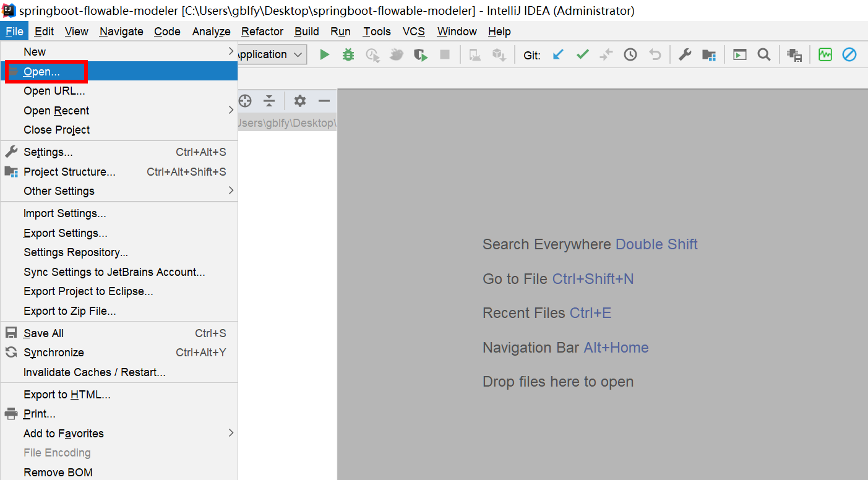868x480 pixels.
Task: Open Settings Repository...
Action: point(119,252)
